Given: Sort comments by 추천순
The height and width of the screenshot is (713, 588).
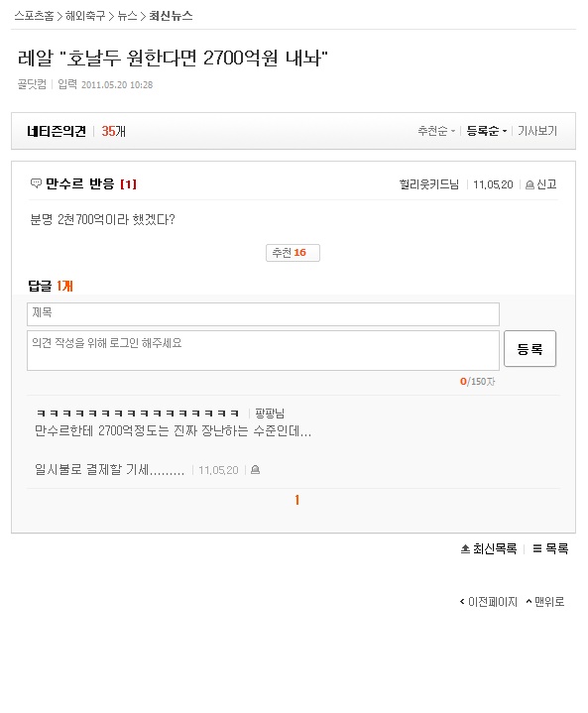Looking at the screenshot, I should [436, 131].
